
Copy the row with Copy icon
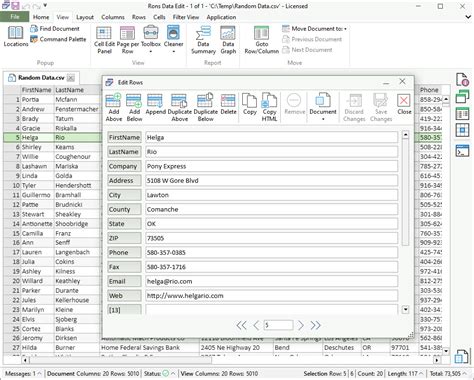(x=249, y=104)
